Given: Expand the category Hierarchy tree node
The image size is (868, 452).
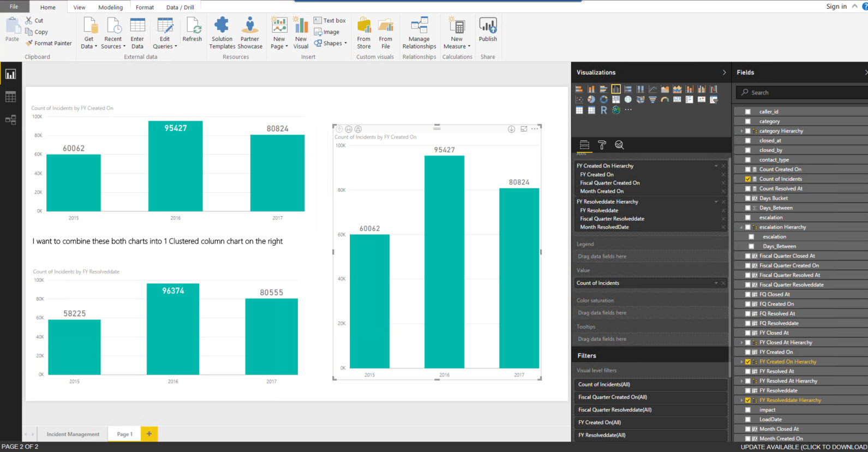Looking at the screenshot, I should click(x=741, y=131).
